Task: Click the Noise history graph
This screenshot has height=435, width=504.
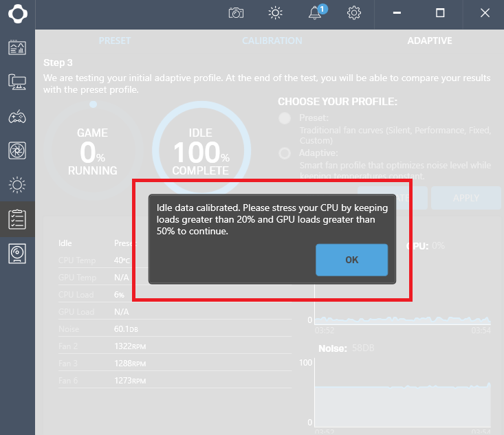Action: coord(403,392)
